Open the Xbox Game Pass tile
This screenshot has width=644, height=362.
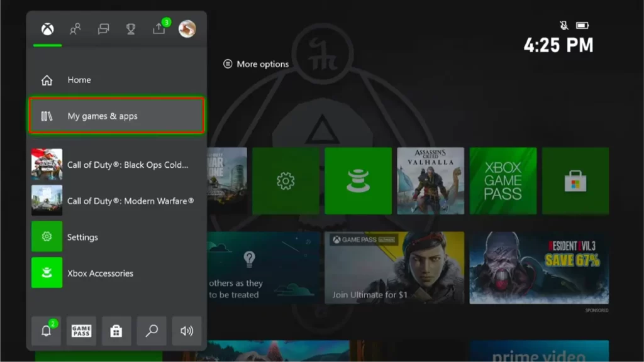click(x=503, y=181)
